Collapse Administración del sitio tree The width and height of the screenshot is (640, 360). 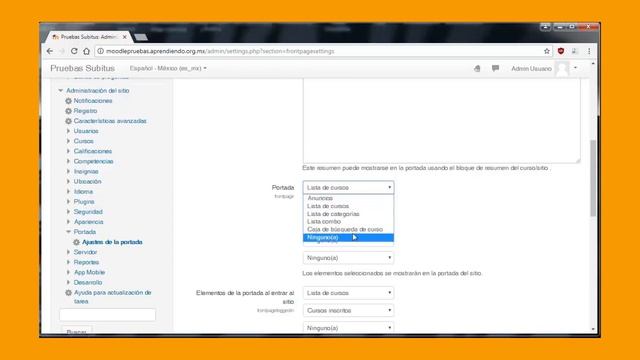click(60, 90)
